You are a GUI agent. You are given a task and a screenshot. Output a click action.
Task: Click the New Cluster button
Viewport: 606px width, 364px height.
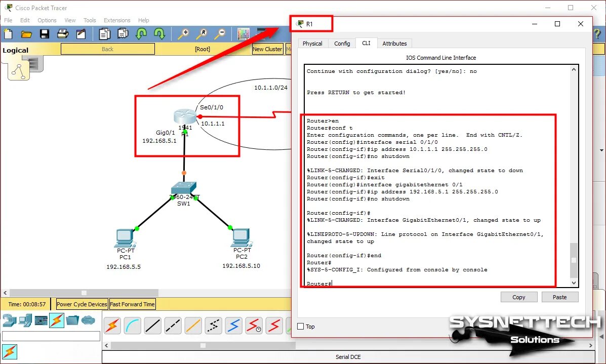(x=267, y=49)
